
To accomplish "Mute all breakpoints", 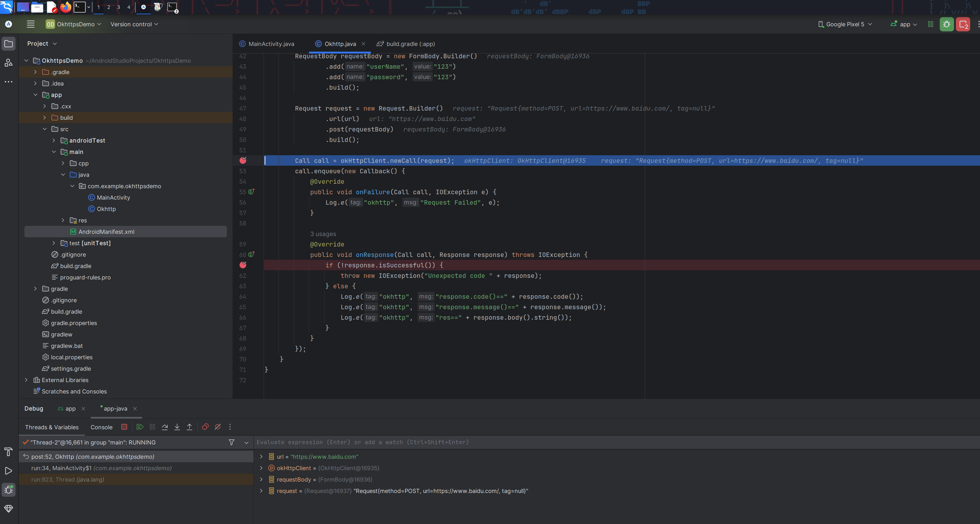I will 218,427.
